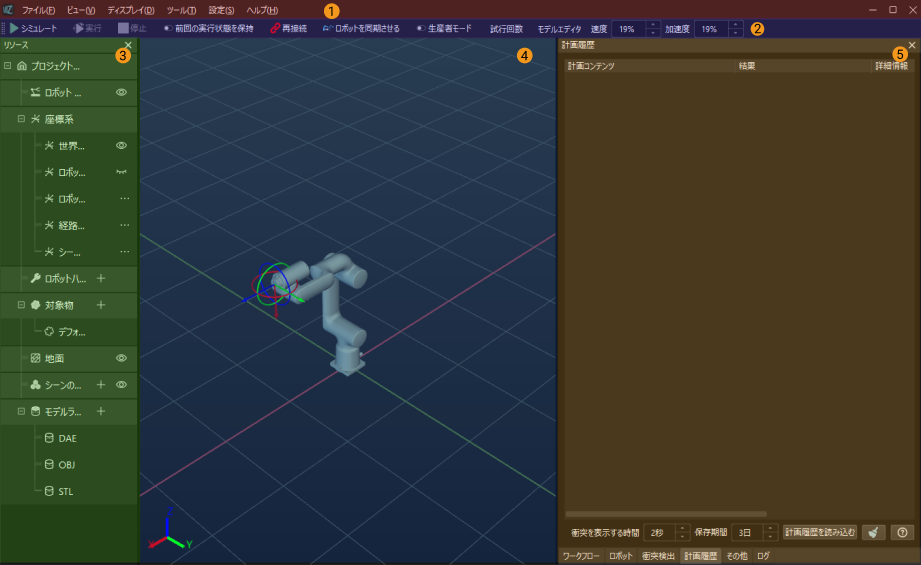Screen dimensions: 921x565
Task: Click the database icon beside DAE
Action: pos(49,438)
